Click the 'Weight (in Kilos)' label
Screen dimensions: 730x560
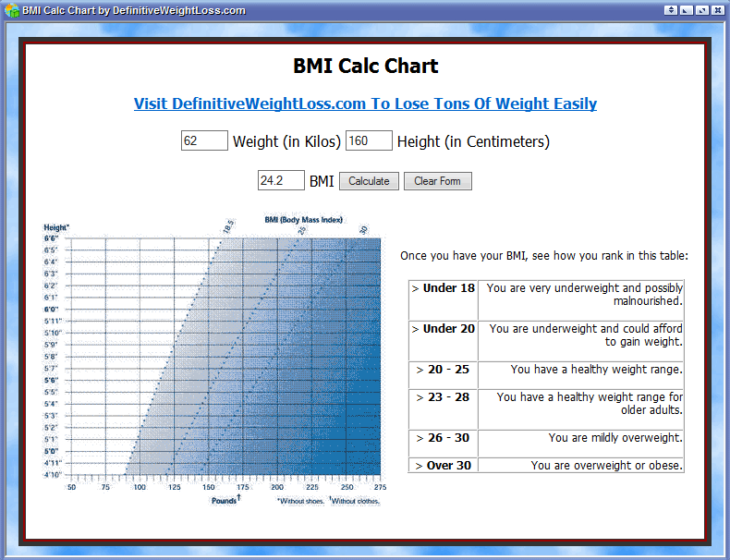286,141
